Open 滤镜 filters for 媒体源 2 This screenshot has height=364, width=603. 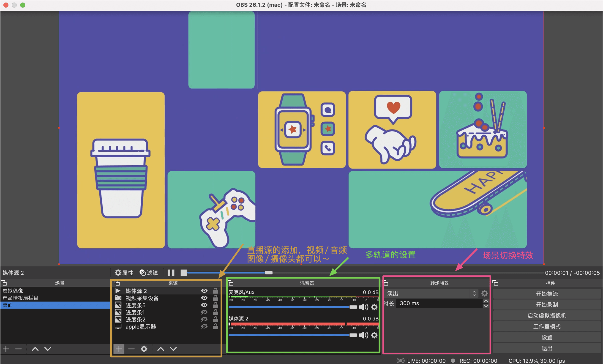click(149, 273)
